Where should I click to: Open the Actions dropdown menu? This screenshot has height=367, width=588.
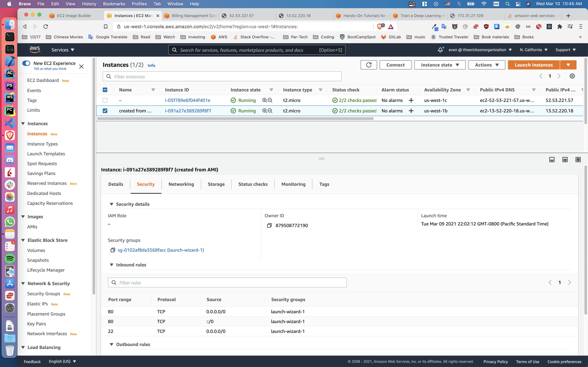click(x=486, y=65)
